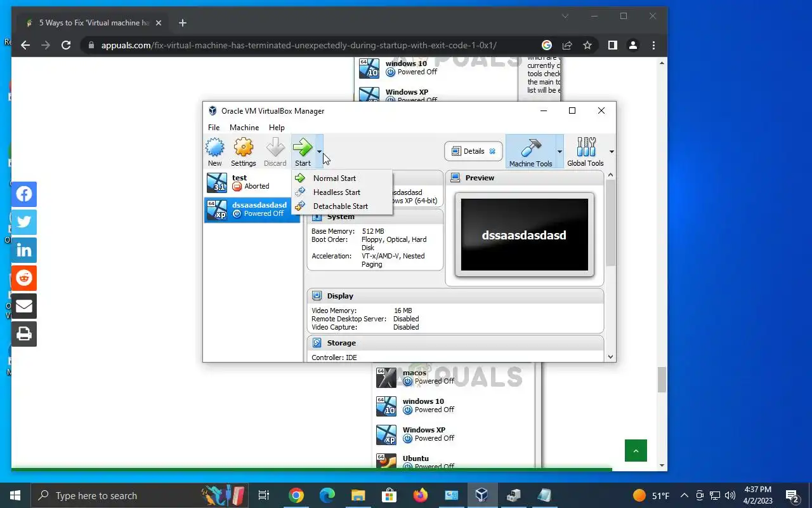Share the article on Facebook
This screenshot has width=812, height=508.
tap(24, 194)
